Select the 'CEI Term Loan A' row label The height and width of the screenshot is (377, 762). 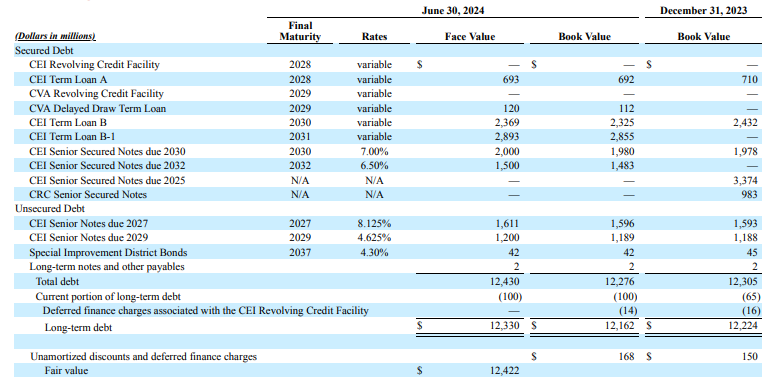coord(68,79)
